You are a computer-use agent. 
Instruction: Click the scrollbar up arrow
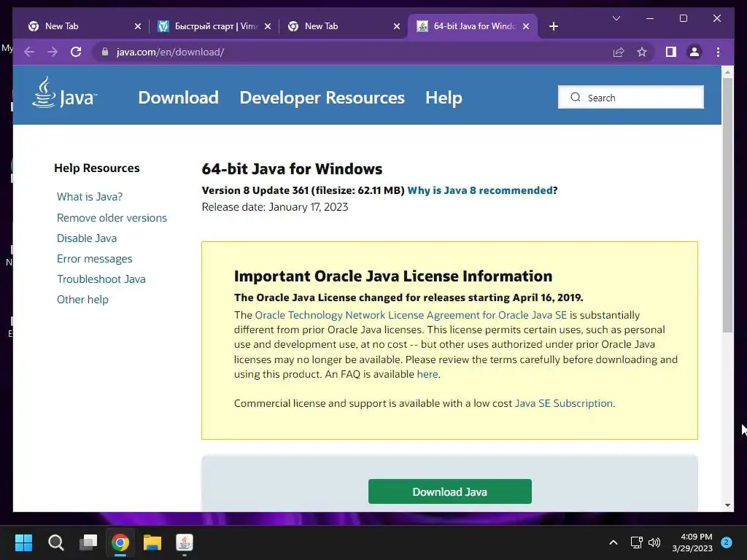[x=727, y=72]
